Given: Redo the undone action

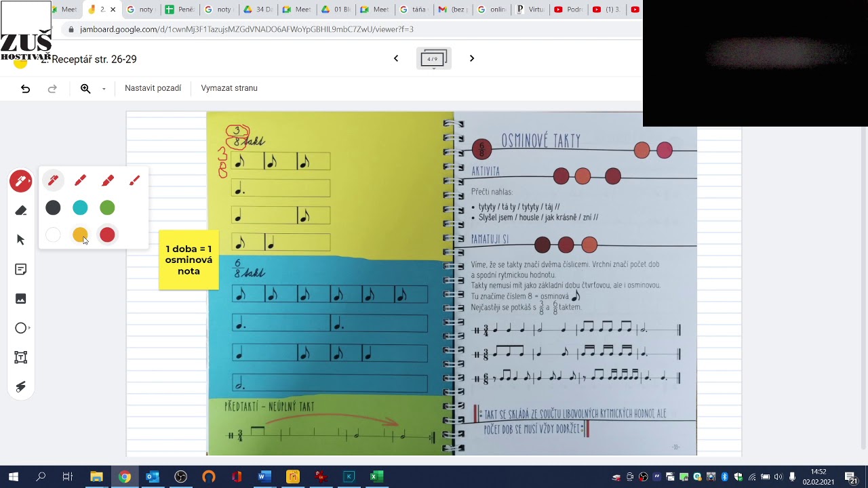Looking at the screenshot, I should pos(52,88).
